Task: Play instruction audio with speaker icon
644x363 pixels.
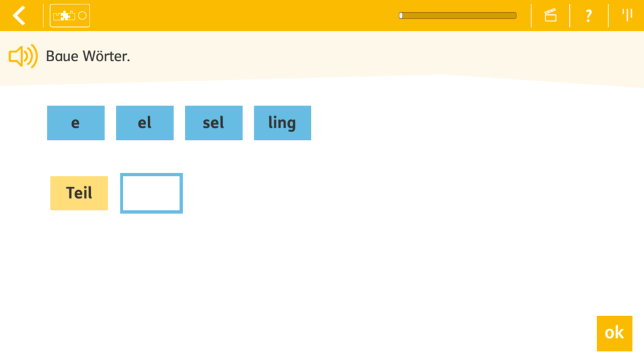Action: point(23,56)
